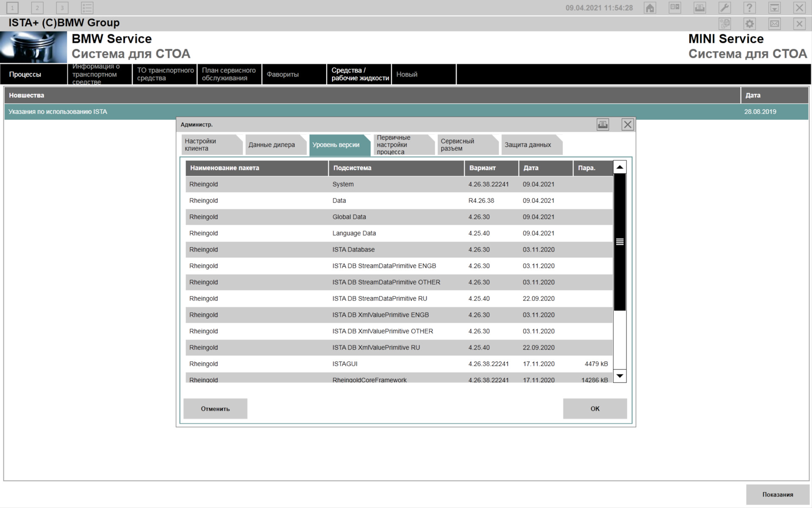
Task: Click scrollbar down arrow in version table
Action: click(x=620, y=376)
